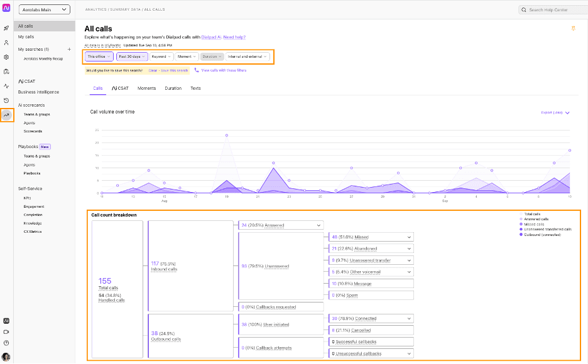The width and height of the screenshot is (588, 364).
Task: Open the Aerolabs Main office dropdown
Action: click(45, 9)
